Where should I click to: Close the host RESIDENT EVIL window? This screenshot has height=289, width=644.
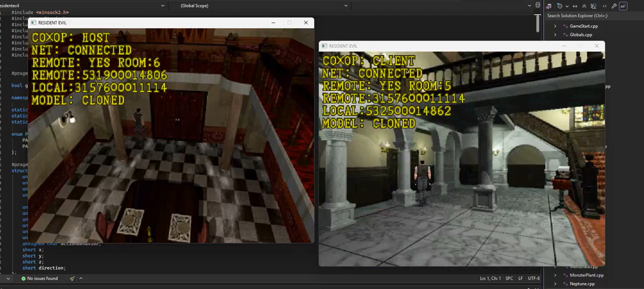point(306,23)
